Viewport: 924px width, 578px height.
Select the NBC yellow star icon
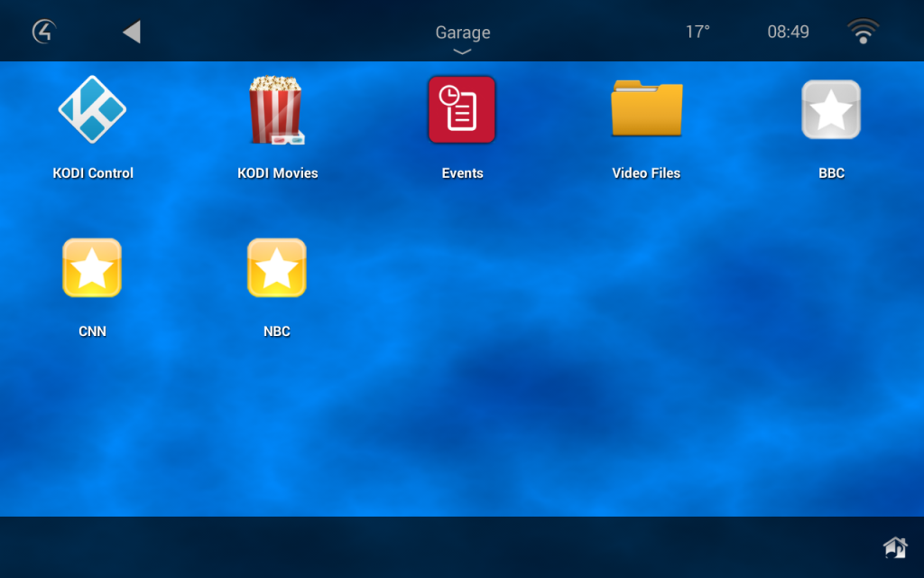coord(276,267)
